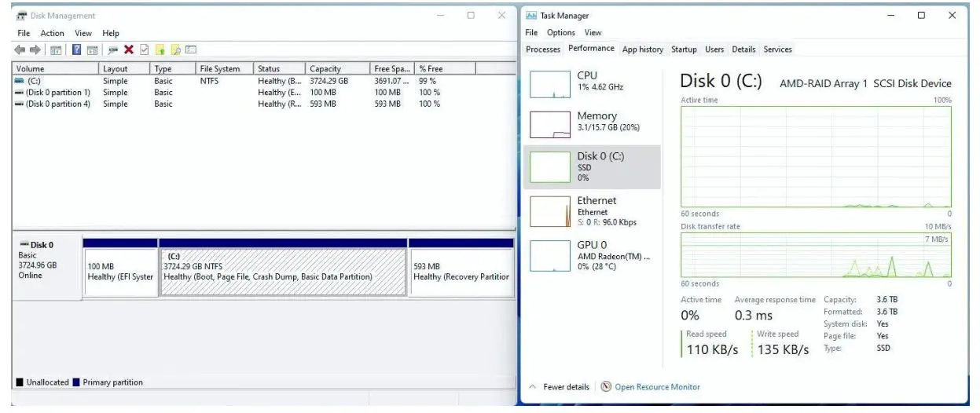Click the checkmark Properties icon in toolbar

144,49
